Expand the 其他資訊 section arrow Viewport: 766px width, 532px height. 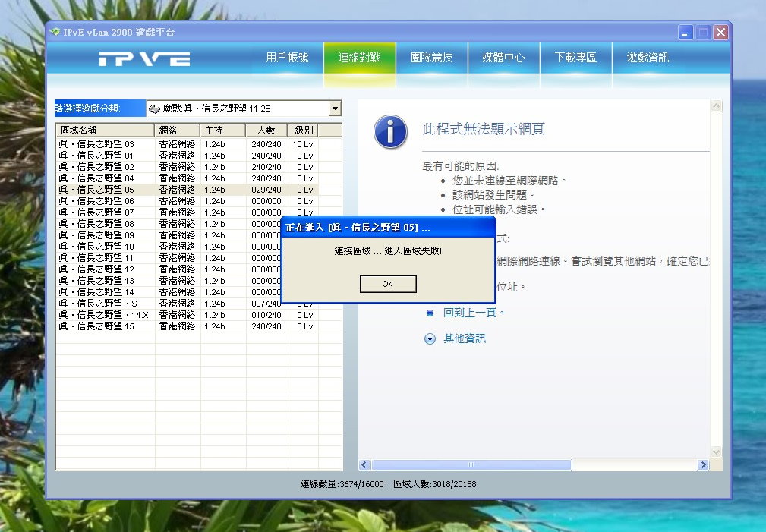[430, 338]
